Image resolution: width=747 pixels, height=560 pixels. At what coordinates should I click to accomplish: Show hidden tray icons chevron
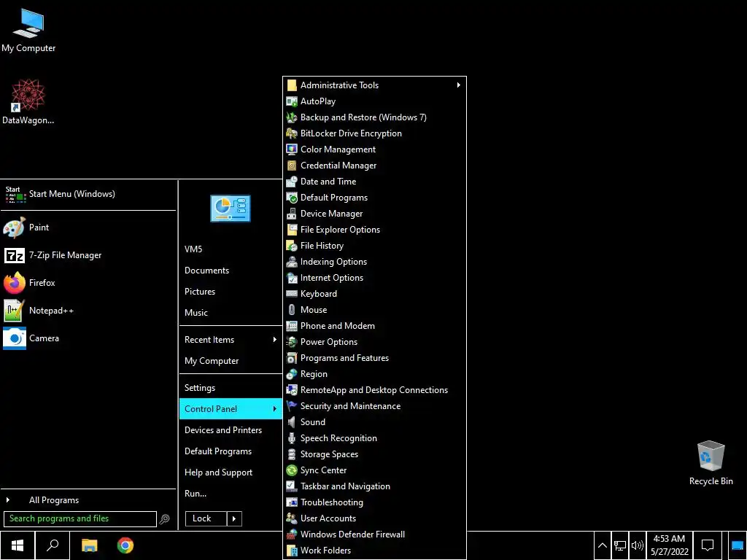click(x=602, y=545)
